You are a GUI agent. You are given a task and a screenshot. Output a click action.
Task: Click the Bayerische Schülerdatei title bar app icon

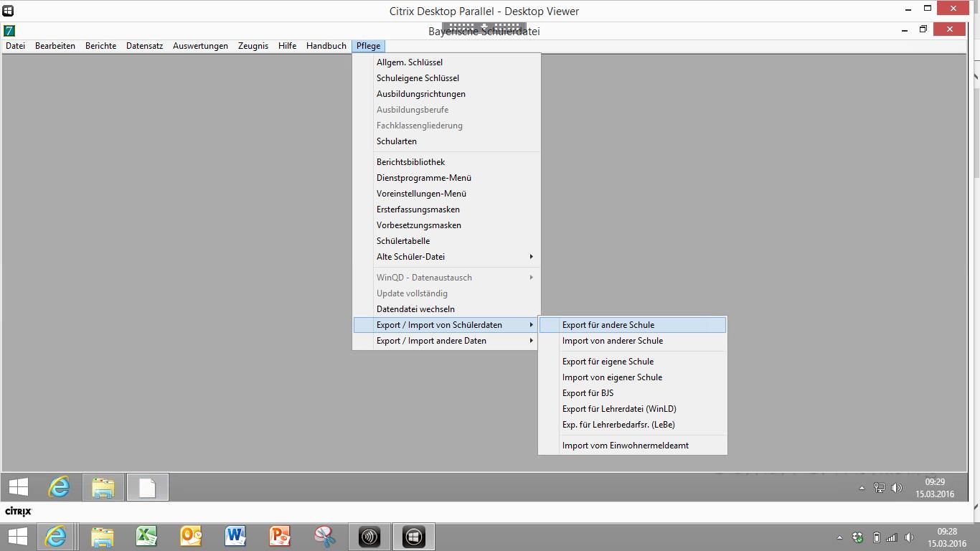9,31
